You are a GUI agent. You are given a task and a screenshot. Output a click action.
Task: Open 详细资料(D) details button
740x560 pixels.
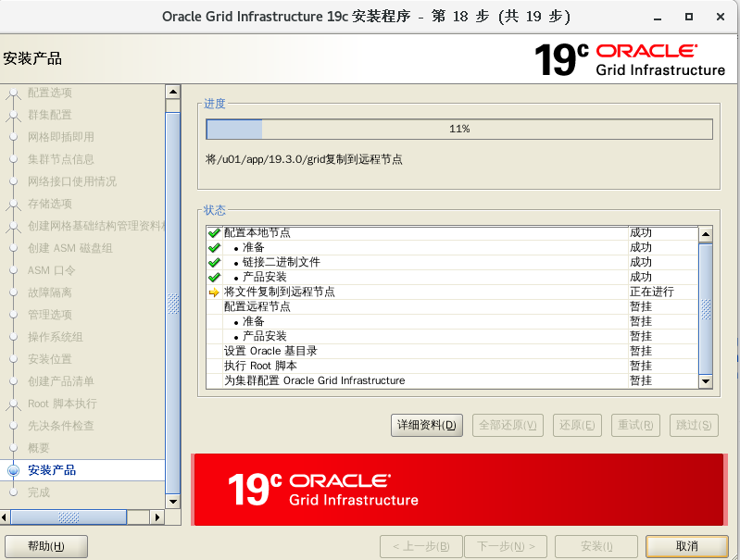click(427, 425)
